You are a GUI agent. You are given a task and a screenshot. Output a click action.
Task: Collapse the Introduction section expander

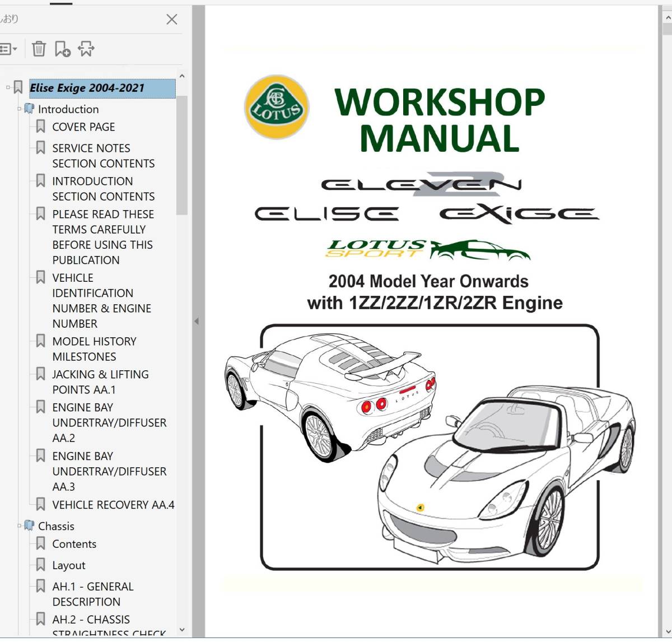(x=19, y=109)
